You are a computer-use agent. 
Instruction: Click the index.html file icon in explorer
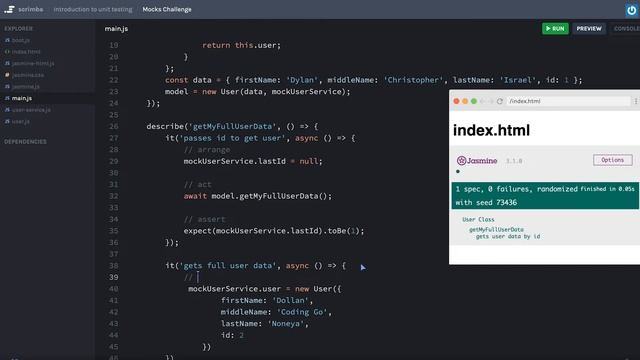[x=7, y=52]
